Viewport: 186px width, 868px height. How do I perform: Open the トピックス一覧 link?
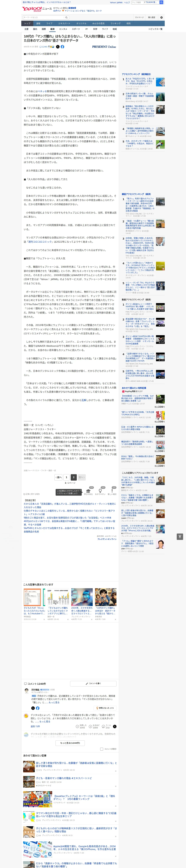click(155, 29)
